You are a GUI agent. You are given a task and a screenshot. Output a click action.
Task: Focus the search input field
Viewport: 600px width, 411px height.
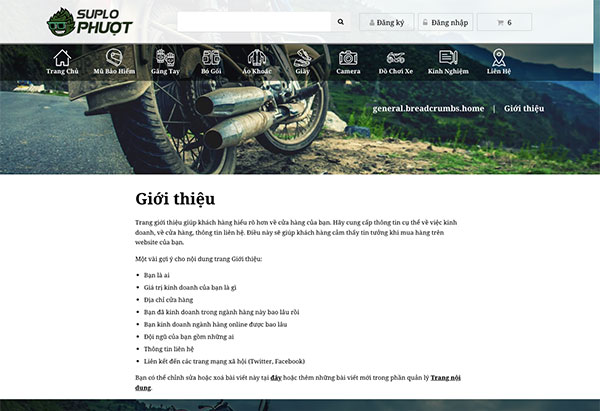(254, 22)
